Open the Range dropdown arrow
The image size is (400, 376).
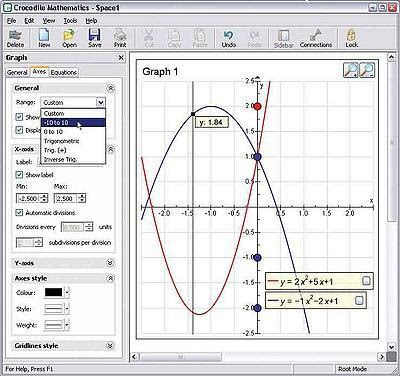click(x=101, y=102)
